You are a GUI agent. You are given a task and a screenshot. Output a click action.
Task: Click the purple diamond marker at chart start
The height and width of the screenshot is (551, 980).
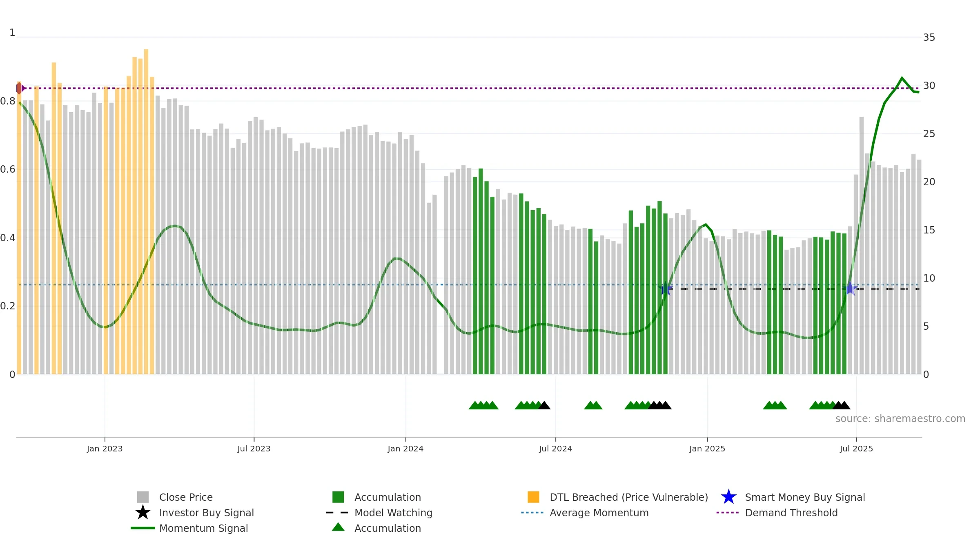pos(20,88)
